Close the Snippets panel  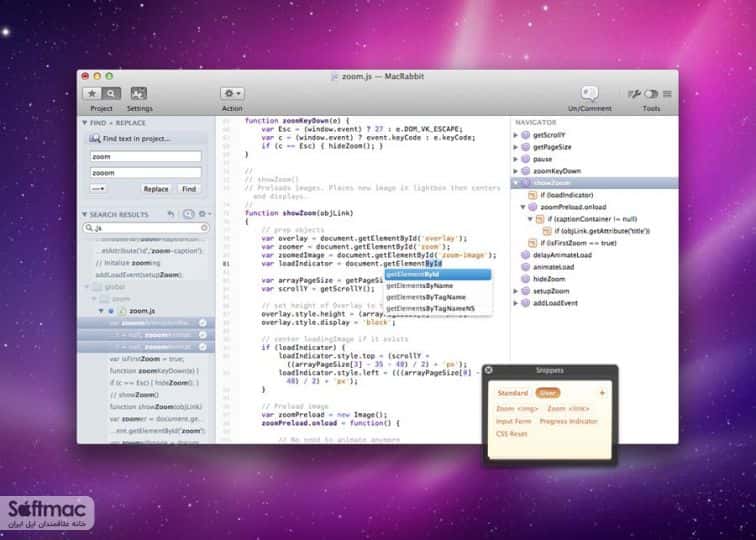[x=488, y=370]
